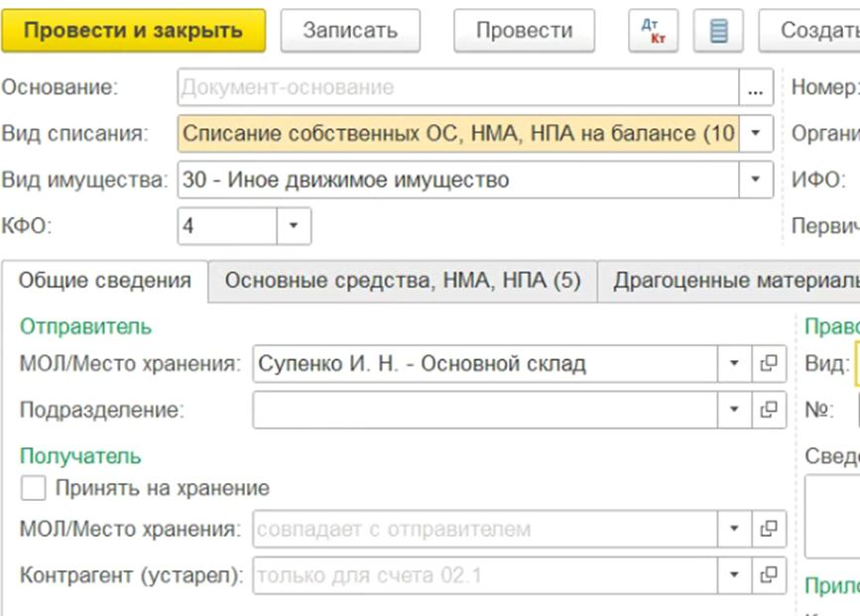The height and width of the screenshot is (616, 860).
Task: Switch to the Общие сведения tab
Action: click(x=105, y=281)
